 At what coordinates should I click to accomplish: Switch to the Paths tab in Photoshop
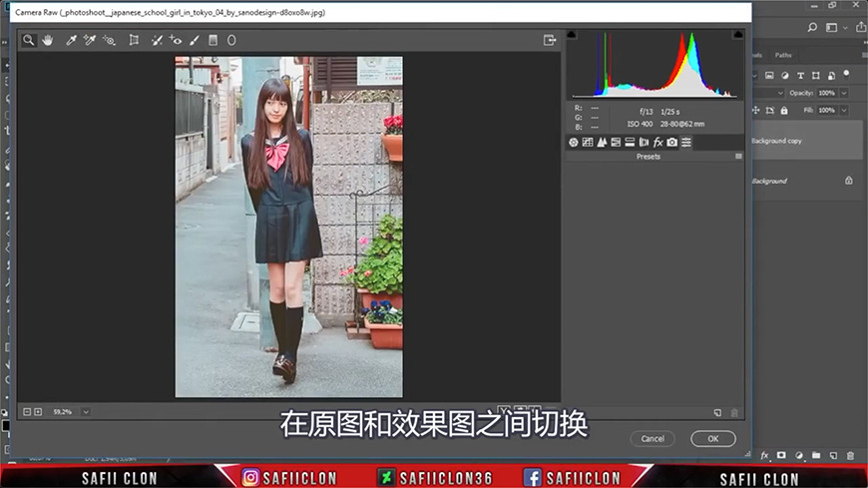tap(783, 55)
